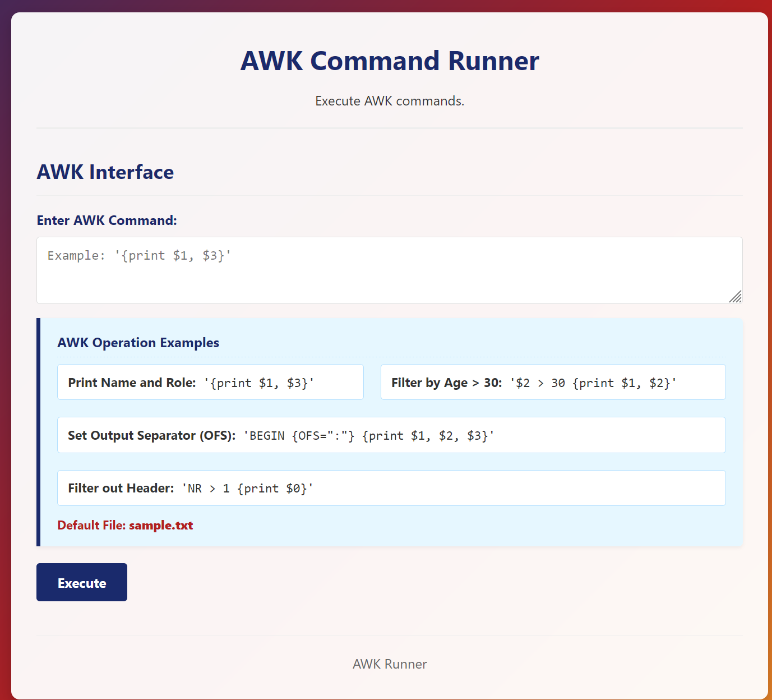Screen dimensions: 772x700
Task: Click the '$2 > 30 {print $1, $2}' code
Action: click(593, 383)
